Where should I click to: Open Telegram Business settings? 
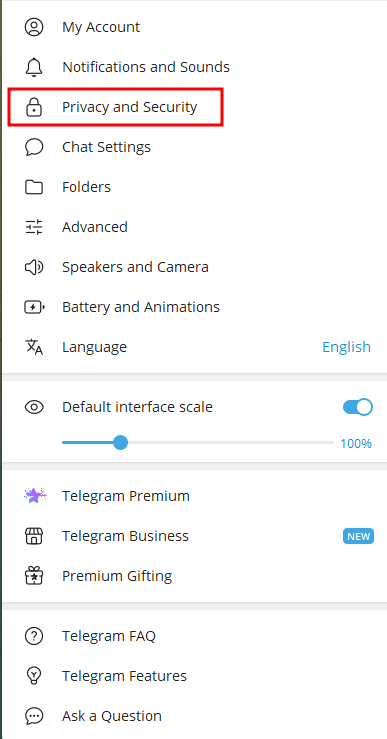[x=194, y=536]
